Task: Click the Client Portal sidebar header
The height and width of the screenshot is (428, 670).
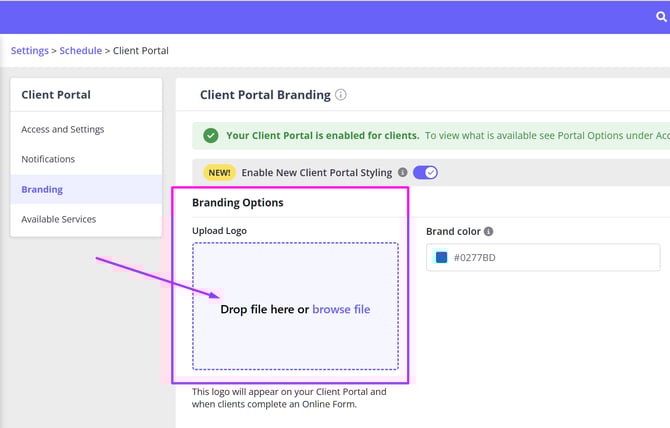Action: (x=56, y=95)
